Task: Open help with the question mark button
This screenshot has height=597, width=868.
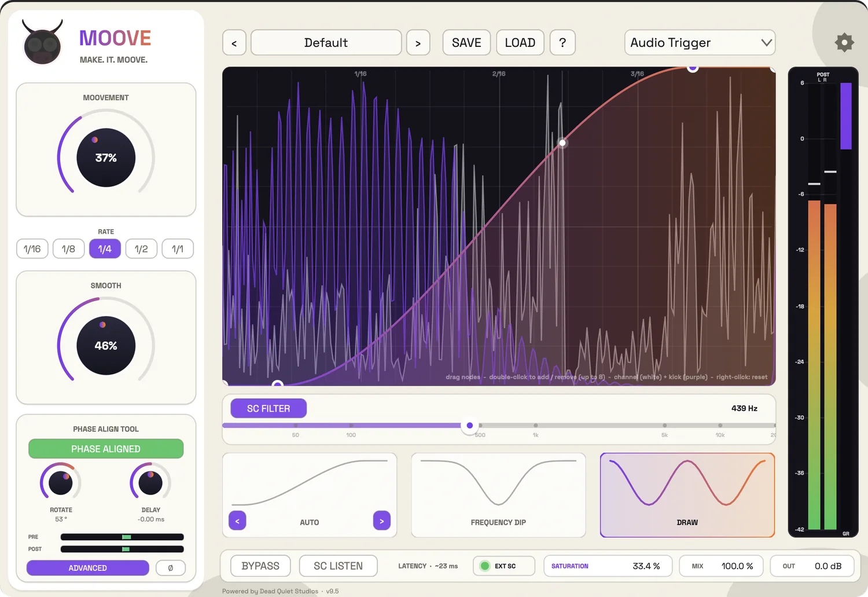Action: (x=562, y=43)
